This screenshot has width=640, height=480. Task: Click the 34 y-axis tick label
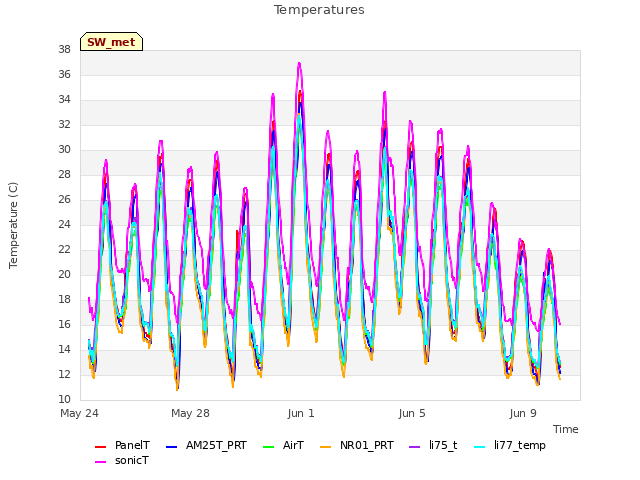(x=64, y=100)
